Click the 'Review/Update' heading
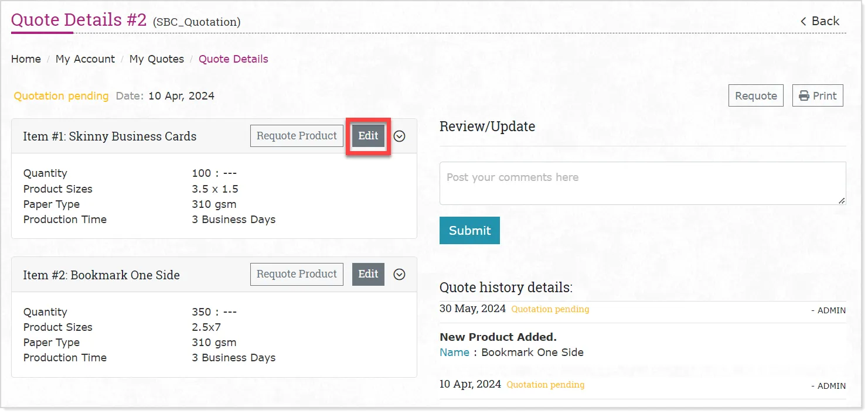This screenshot has height=414, width=868. tap(487, 126)
